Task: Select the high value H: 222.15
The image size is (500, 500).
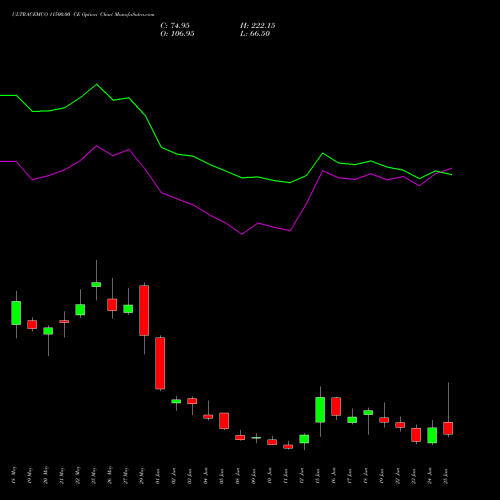Action: pos(258,26)
